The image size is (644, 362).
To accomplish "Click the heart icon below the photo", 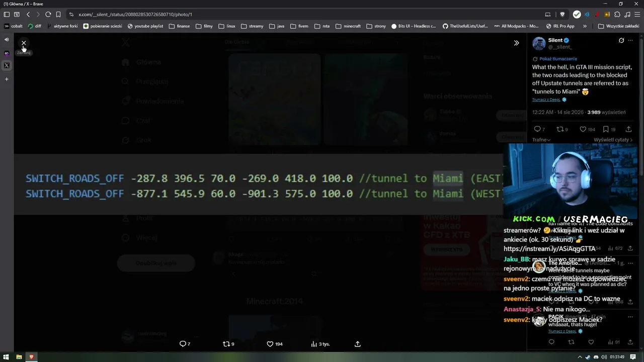I will pyautogui.click(x=270, y=344).
